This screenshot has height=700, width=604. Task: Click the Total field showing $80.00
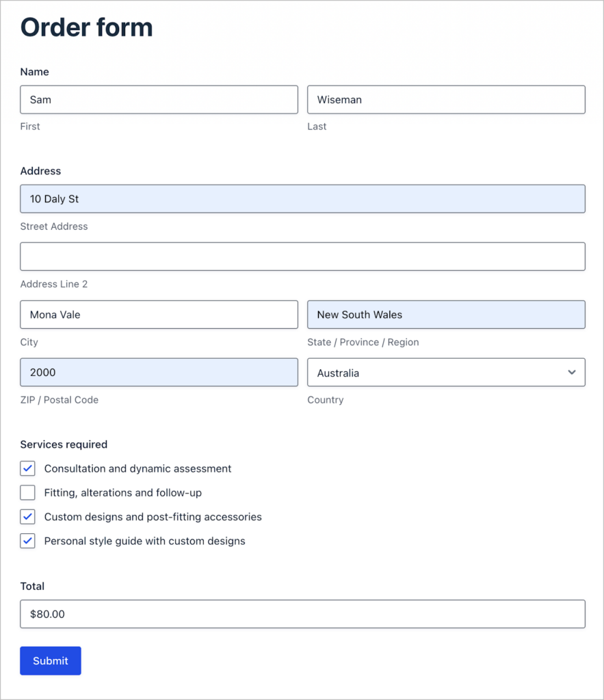(302, 614)
